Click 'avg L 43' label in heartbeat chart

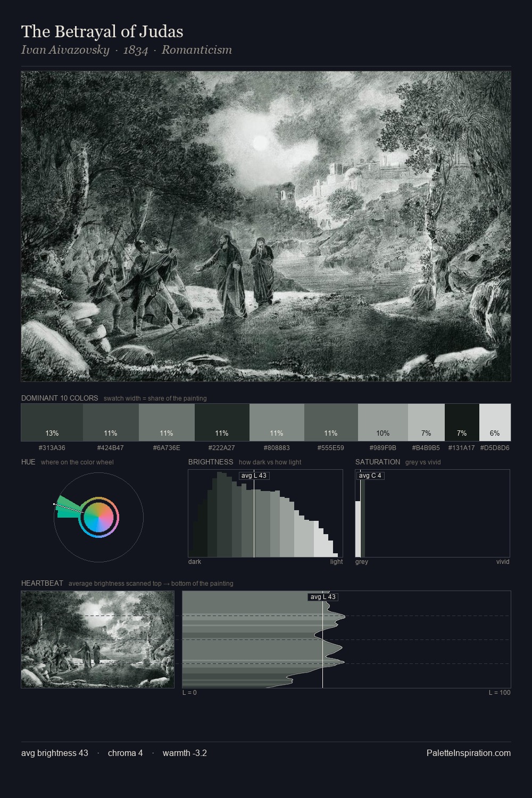(323, 597)
